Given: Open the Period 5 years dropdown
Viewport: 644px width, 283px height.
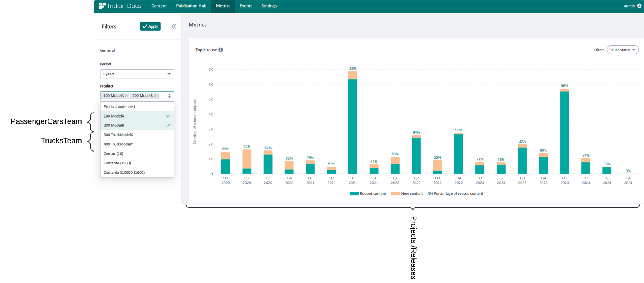Looking at the screenshot, I should [x=137, y=74].
